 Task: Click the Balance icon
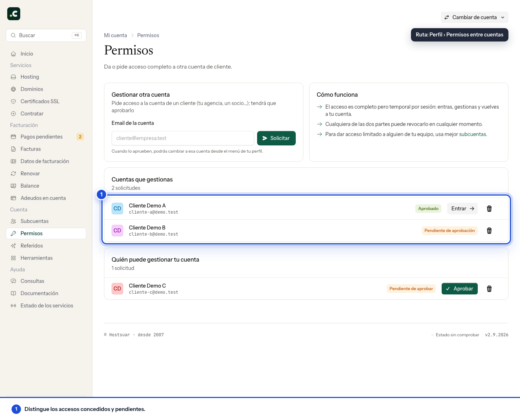coord(13,186)
